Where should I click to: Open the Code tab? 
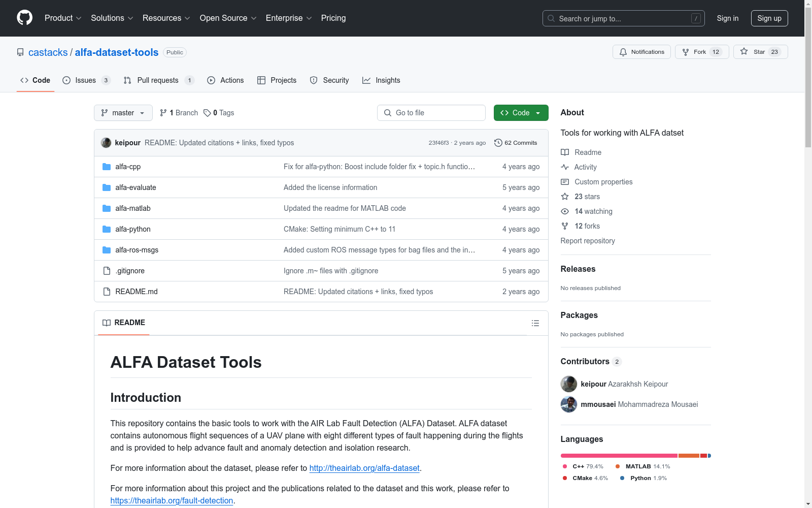point(36,80)
